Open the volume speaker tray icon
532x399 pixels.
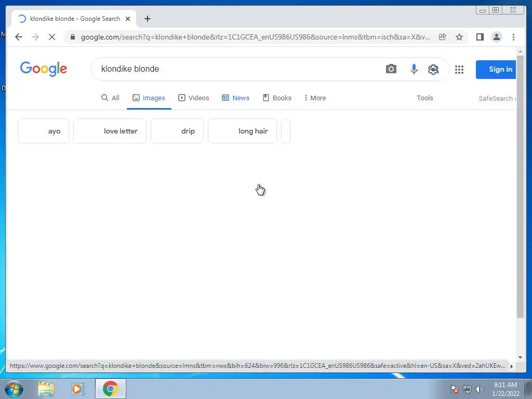(480, 389)
